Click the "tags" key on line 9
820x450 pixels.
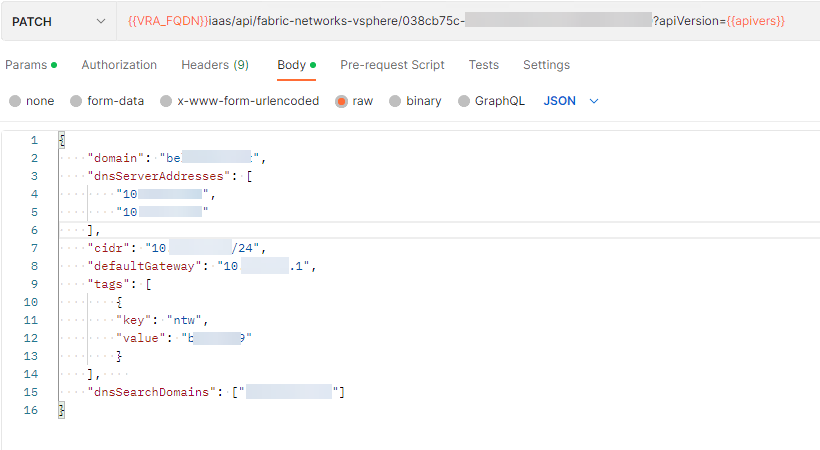(108, 284)
